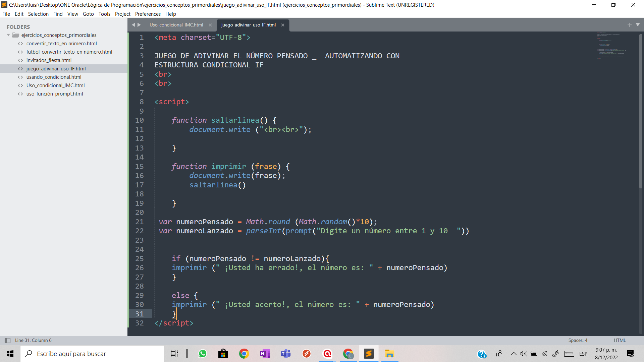Click the else keyword on line 29
Image resolution: width=644 pixels, height=362 pixels.
click(180, 296)
